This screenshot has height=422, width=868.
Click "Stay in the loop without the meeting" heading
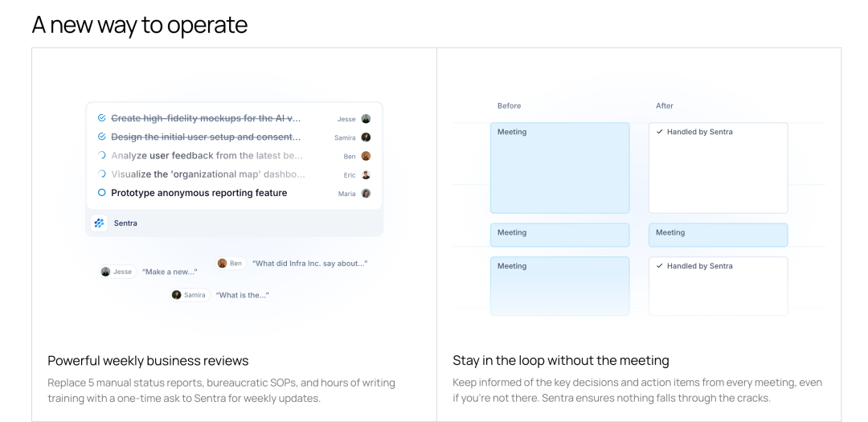point(560,360)
